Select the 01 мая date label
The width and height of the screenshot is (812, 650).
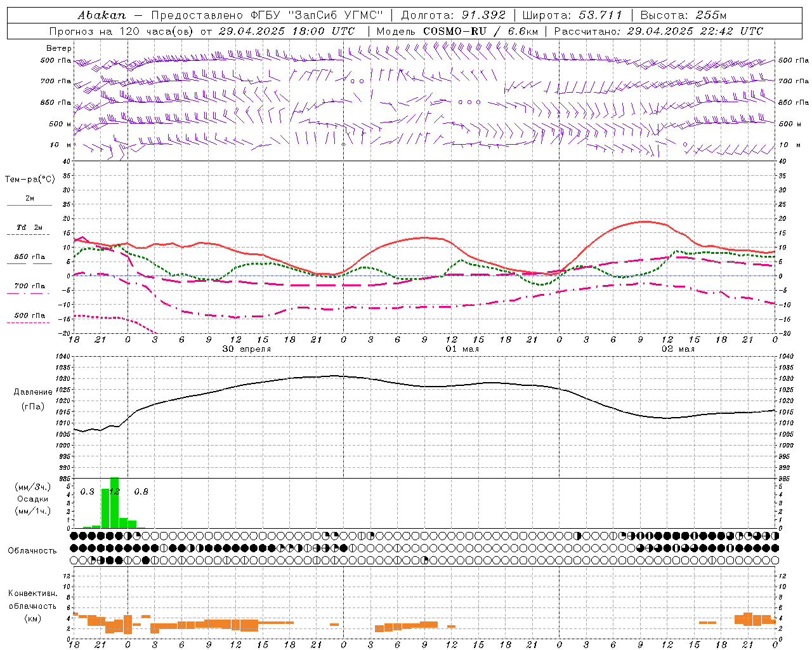pyautogui.click(x=462, y=349)
